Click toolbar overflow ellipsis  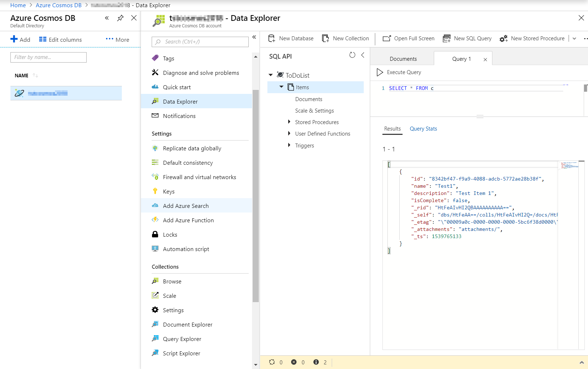click(585, 38)
